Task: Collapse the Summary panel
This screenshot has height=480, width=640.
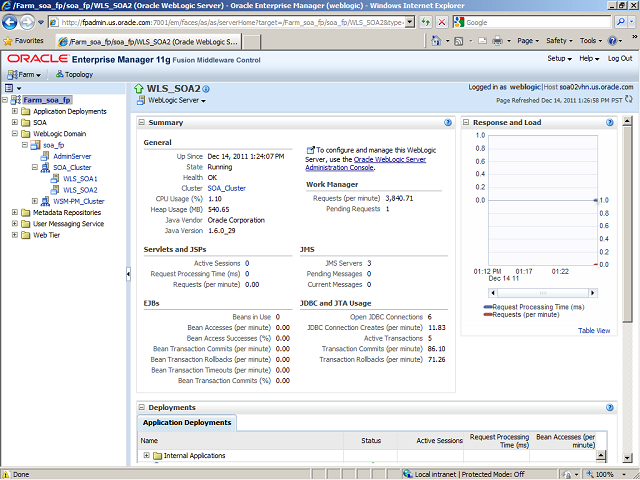Action: point(142,122)
